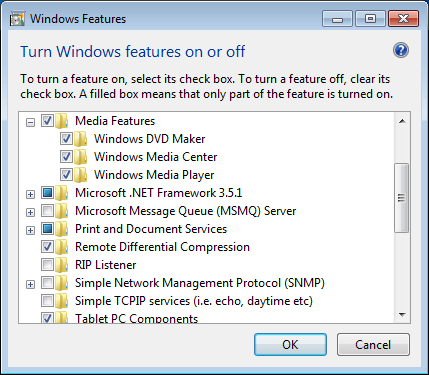Toggle the Microsoft .NET Framework 3.5.1 checkbox
This screenshot has width=429, height=375.
[x=47, y=192]
